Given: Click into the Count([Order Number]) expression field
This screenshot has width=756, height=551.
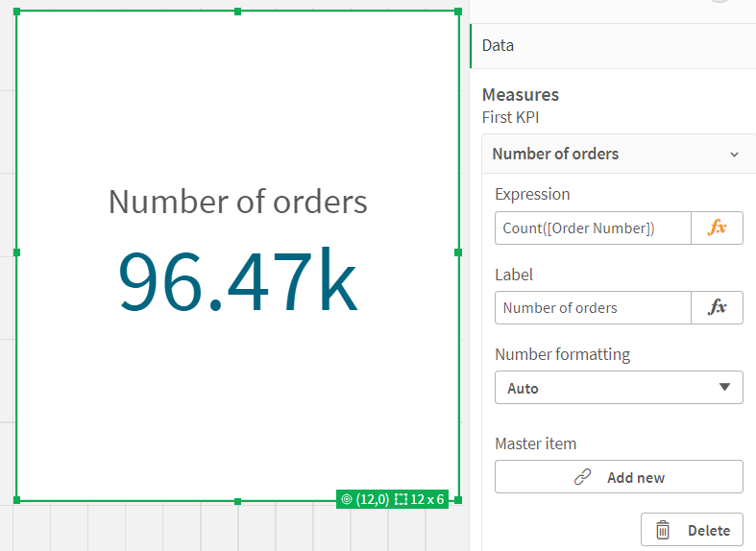Looking at the screenshot, I should (593, 228).
